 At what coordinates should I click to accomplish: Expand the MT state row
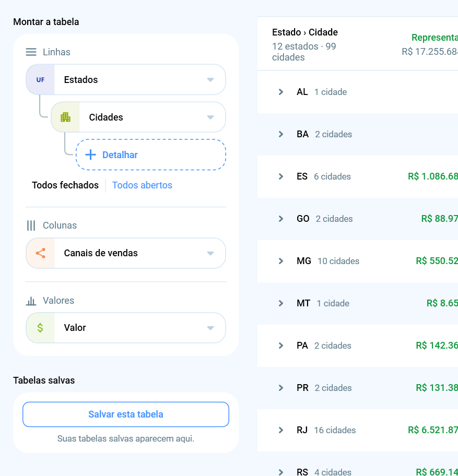[281, 303]
